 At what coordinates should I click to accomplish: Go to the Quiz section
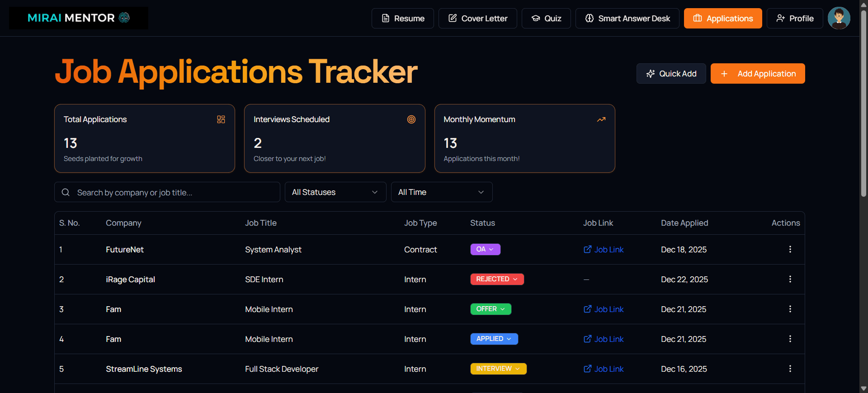(x=546, y=19)
